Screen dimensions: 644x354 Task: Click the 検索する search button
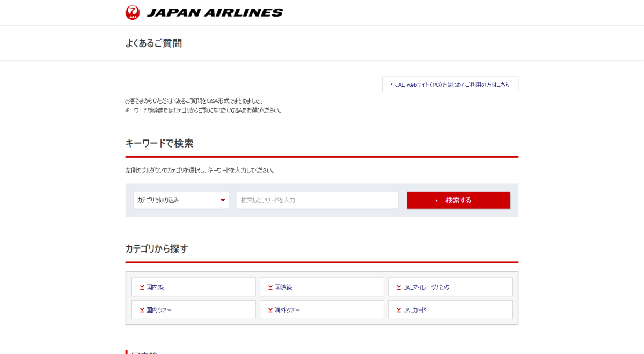pyautogui.click(x=458, y=200)
